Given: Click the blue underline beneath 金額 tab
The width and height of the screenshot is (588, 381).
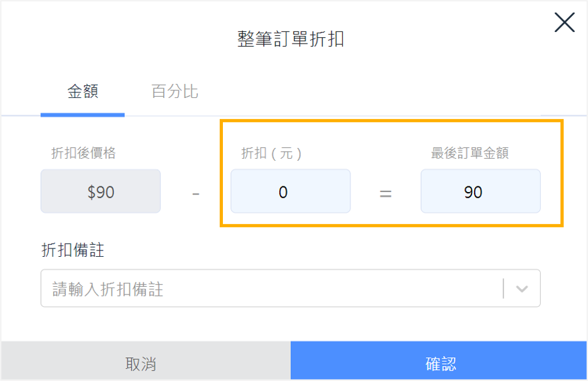Looking at the screenshot, I should pyautogui.click(x=83, y=115).
